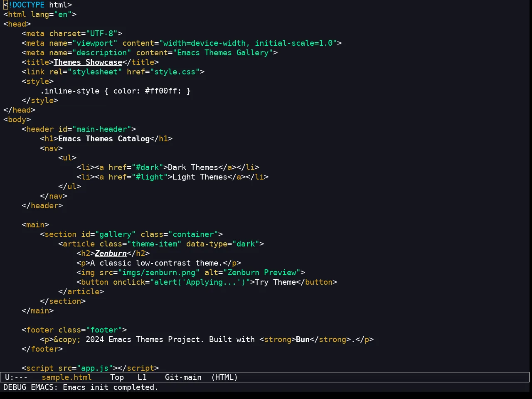The height and width of the screenshot is (399, 532).
Task: Click the 'Zenburn' h2 heading text
Action: tap(111, 254)
